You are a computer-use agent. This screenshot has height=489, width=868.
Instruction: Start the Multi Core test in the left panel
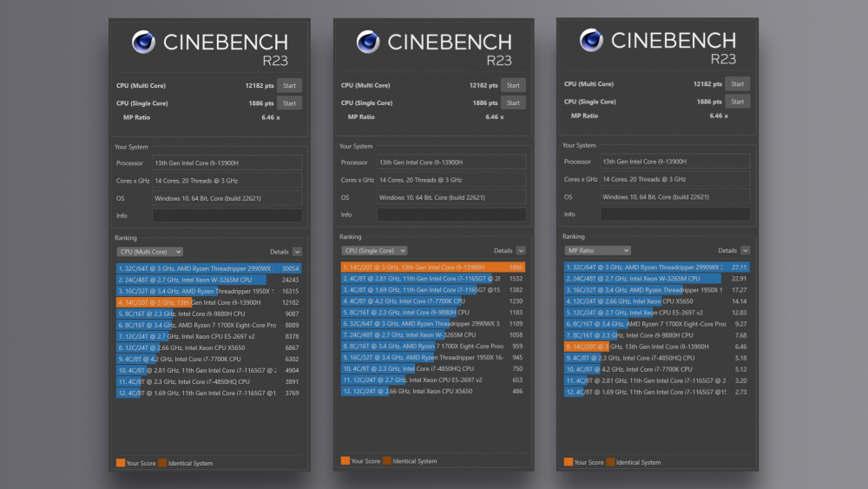[x=289, y=86]
